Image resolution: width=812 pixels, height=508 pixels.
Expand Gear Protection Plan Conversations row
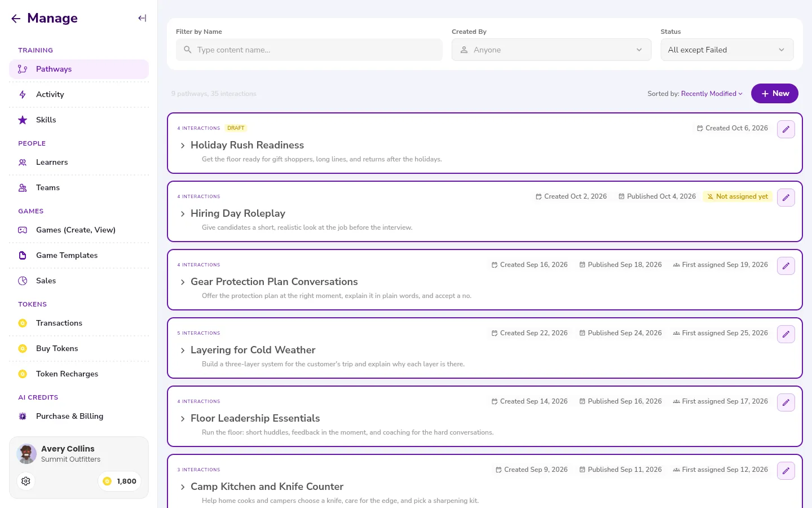183,282
